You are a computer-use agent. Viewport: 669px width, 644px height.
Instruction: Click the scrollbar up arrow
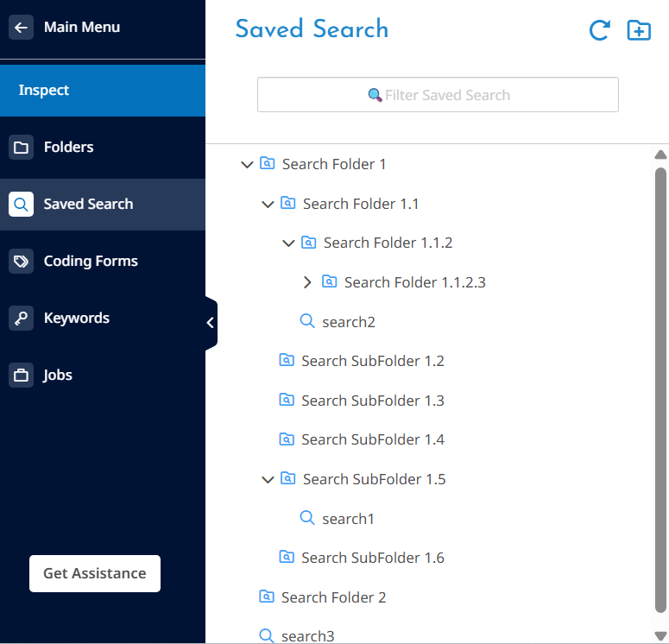pyautogui.click(x=660, y=155)
